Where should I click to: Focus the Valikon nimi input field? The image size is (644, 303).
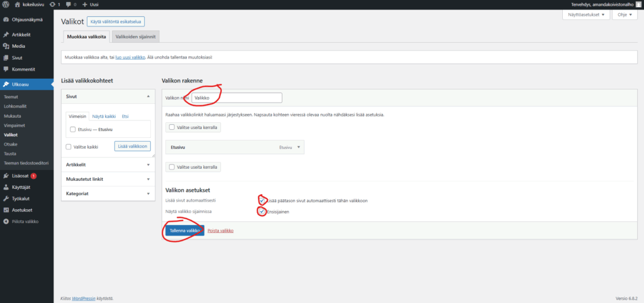pos(237,98)
